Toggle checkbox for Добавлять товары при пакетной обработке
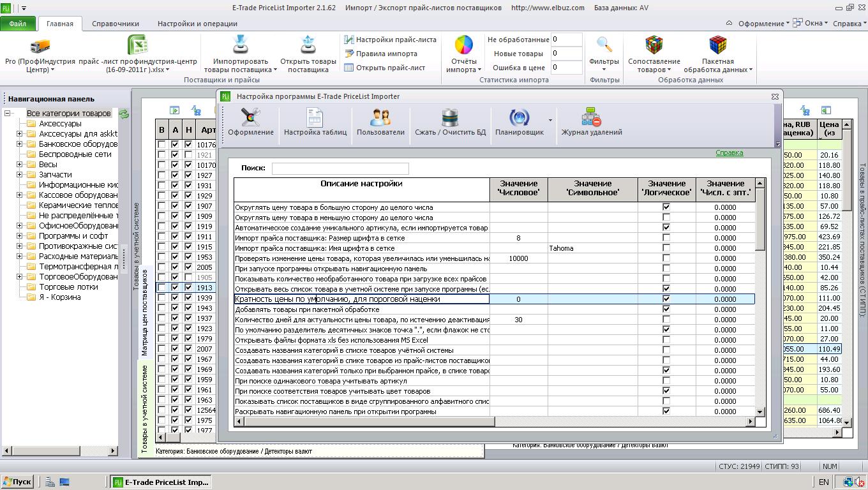Viewport: 868px width, 490px height. pyautogui.click(x=666, y=309)
